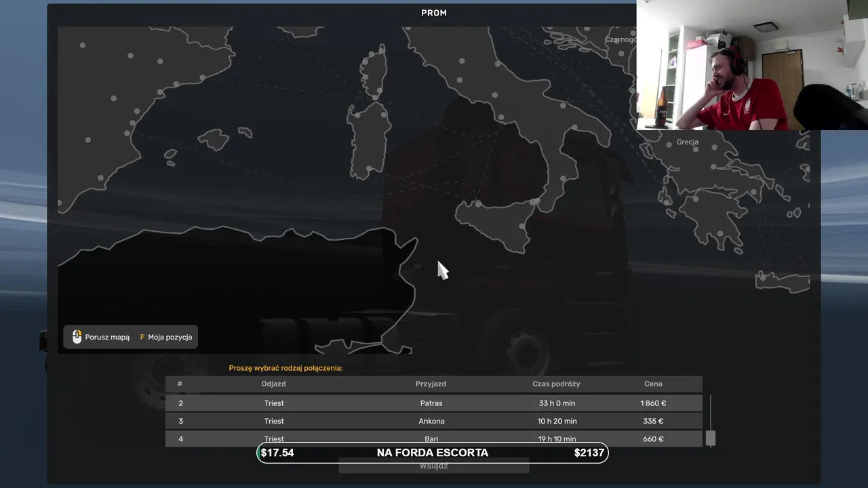
Task: Click the Cena column header
Action: click(653, 384)
